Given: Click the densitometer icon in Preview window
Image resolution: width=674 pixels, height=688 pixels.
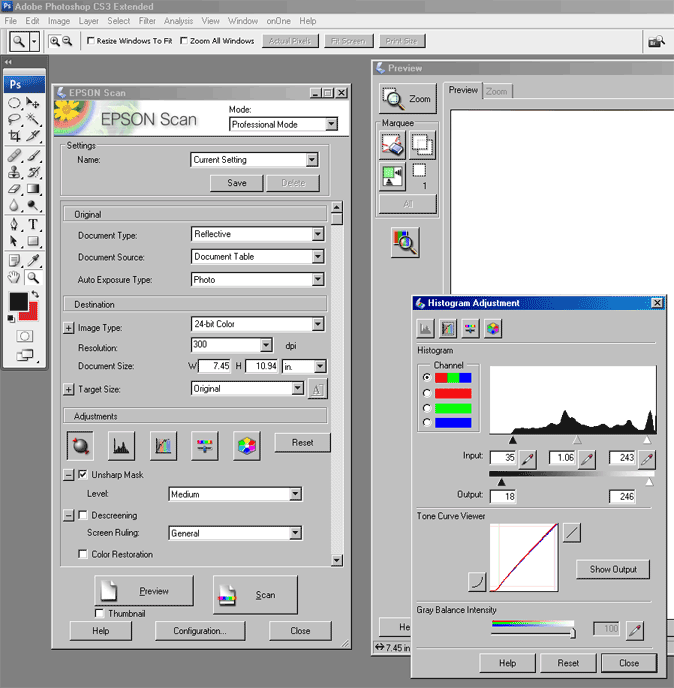Looking at the screenshot, I should [405, 242].
